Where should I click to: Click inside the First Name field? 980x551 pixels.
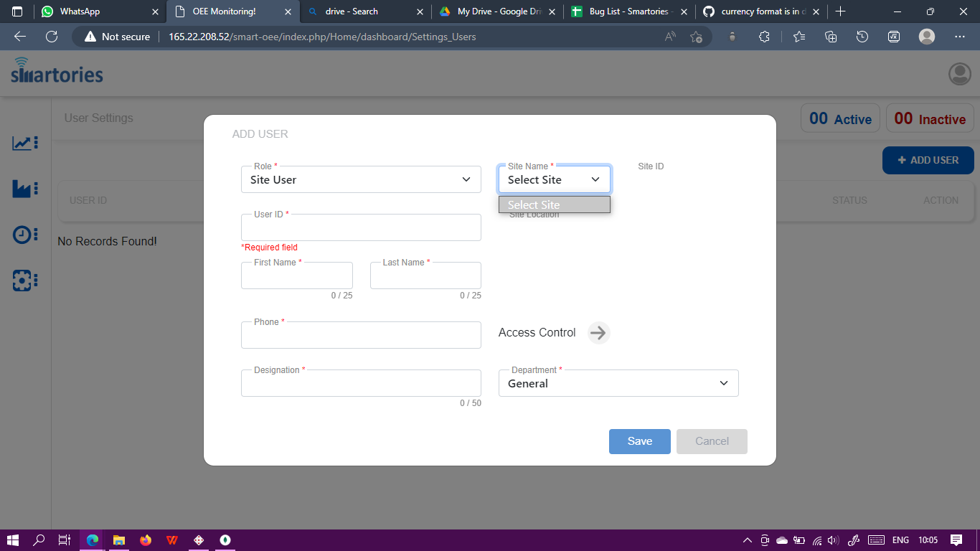tap(296, 276)
